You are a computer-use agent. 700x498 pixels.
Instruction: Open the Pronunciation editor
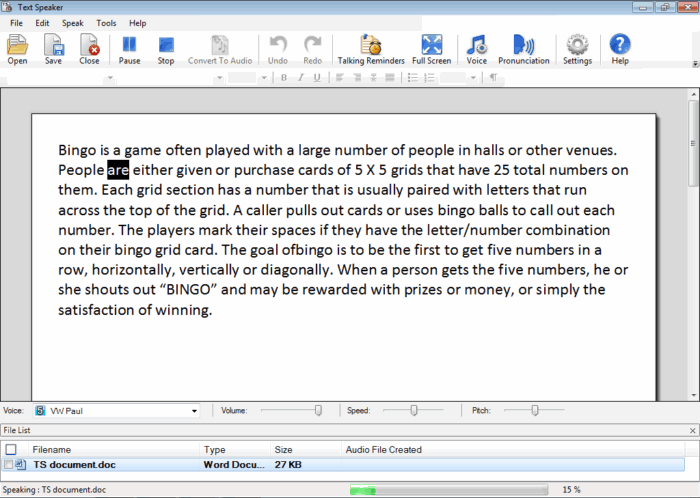(524, 46)
